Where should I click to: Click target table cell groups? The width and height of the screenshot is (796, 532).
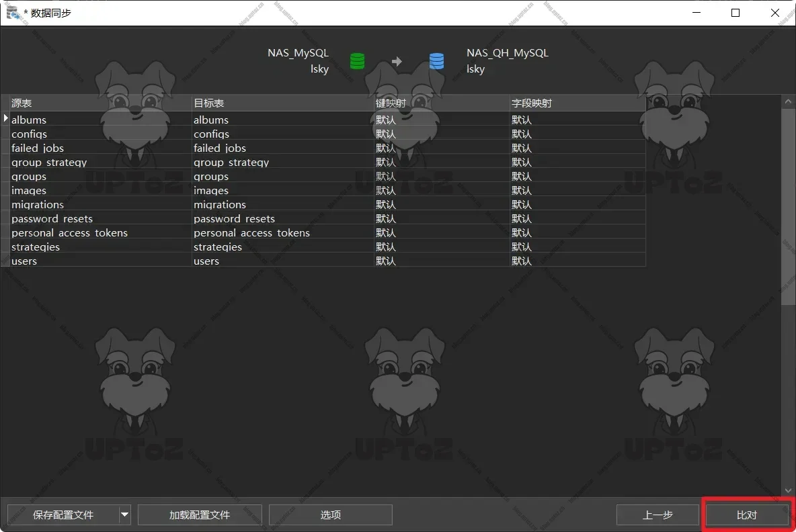283,177
